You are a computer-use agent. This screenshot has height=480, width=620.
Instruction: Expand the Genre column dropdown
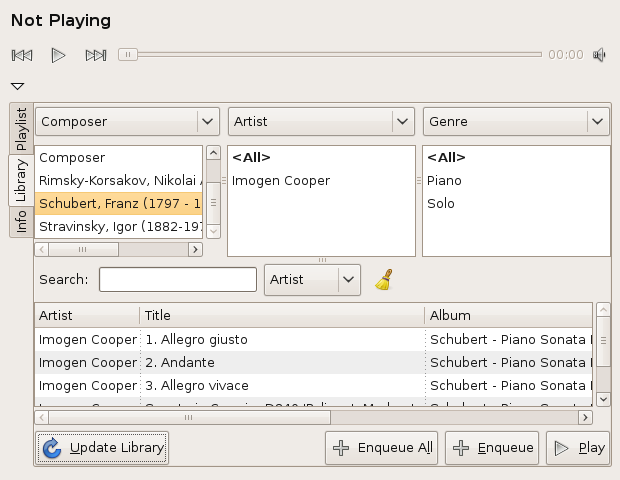(515, 122)
